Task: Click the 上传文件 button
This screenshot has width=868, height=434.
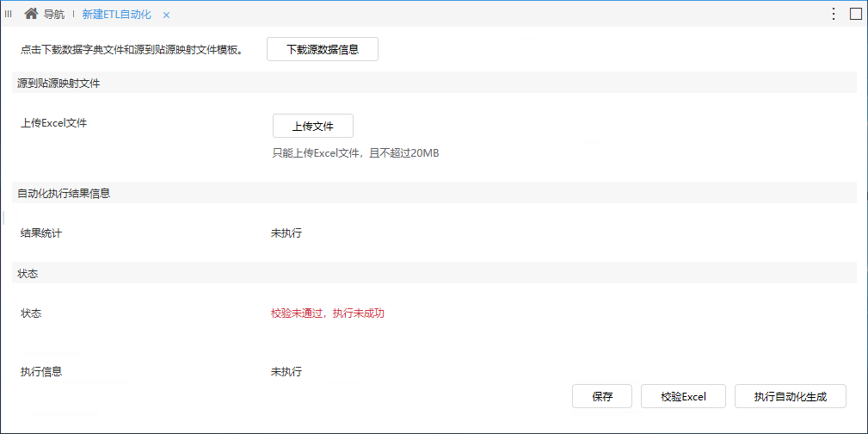Action: pyautogui.click(x=313, y=126)
